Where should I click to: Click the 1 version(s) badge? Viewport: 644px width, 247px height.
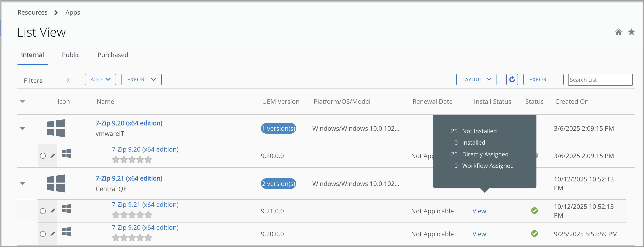pyautogui.click(x=278, y=128)
